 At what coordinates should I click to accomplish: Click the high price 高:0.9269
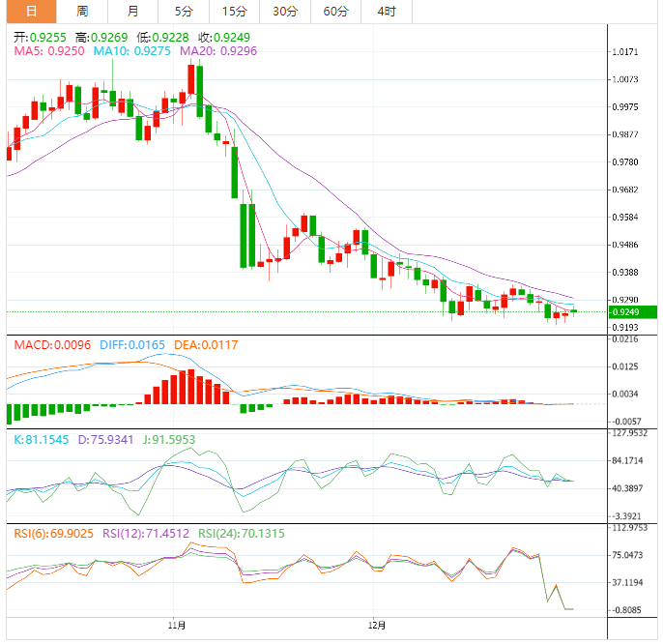101,38
